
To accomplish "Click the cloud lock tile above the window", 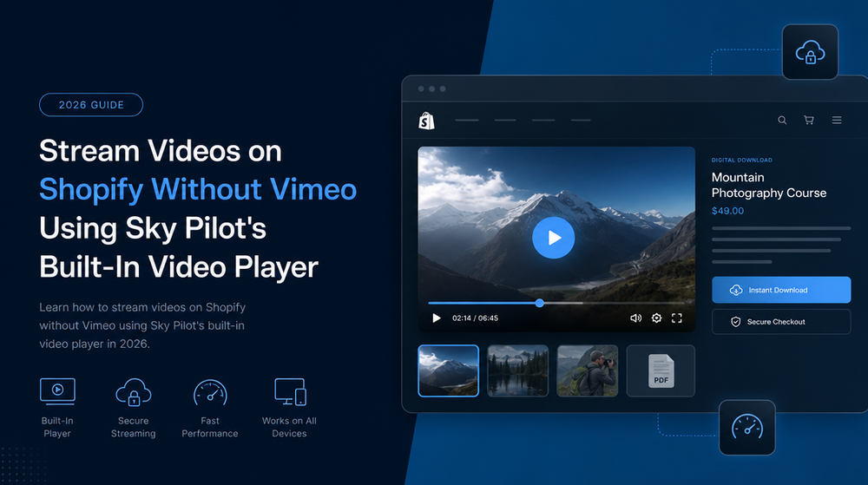I will (810, 52).
